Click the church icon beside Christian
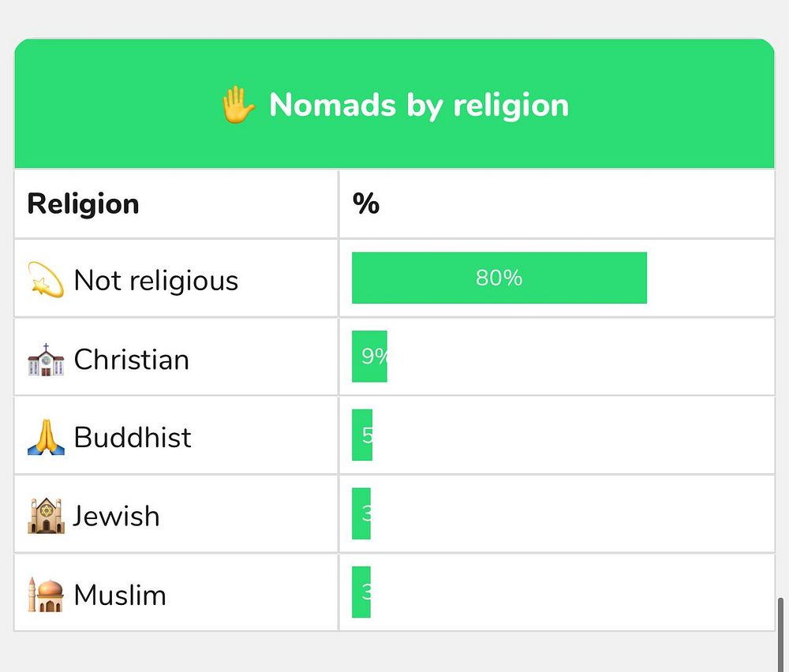The height and width of the screenshot is (672, 789). click(46, 359)
